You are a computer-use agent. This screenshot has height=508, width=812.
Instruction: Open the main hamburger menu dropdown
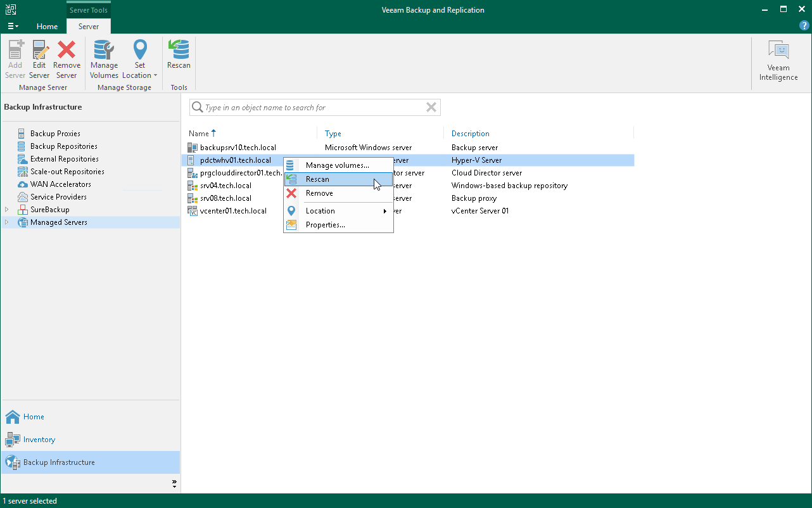click(x=12, y=26)
